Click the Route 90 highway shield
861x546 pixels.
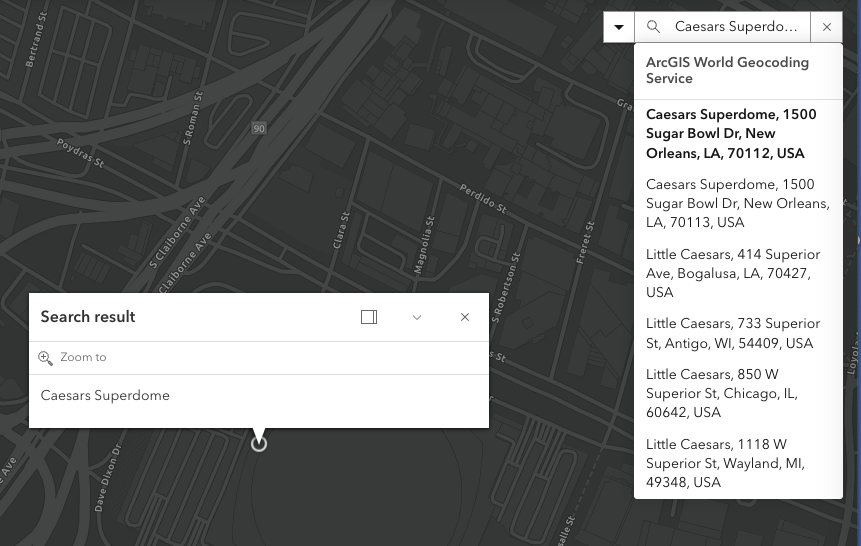(x=259, y=129)
